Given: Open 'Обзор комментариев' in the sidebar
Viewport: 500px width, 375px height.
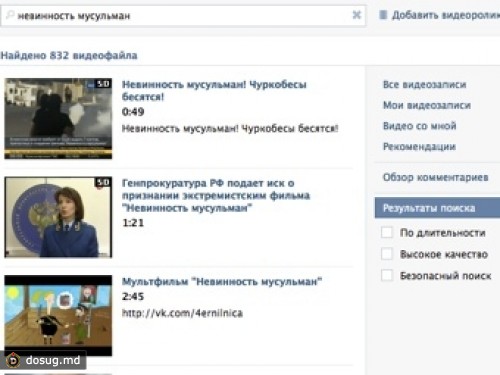Looking at the screenshot, I should point(435,177).
